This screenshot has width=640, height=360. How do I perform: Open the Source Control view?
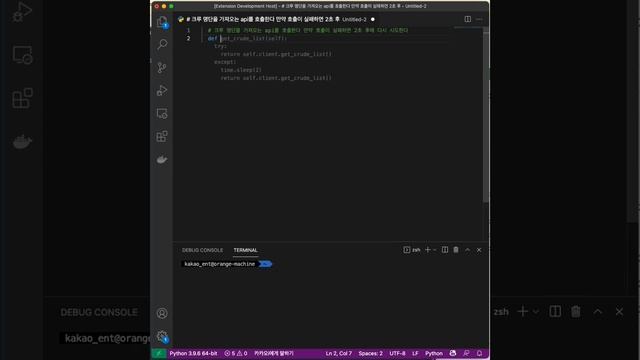pyautogui.click(x=162, y=67)
